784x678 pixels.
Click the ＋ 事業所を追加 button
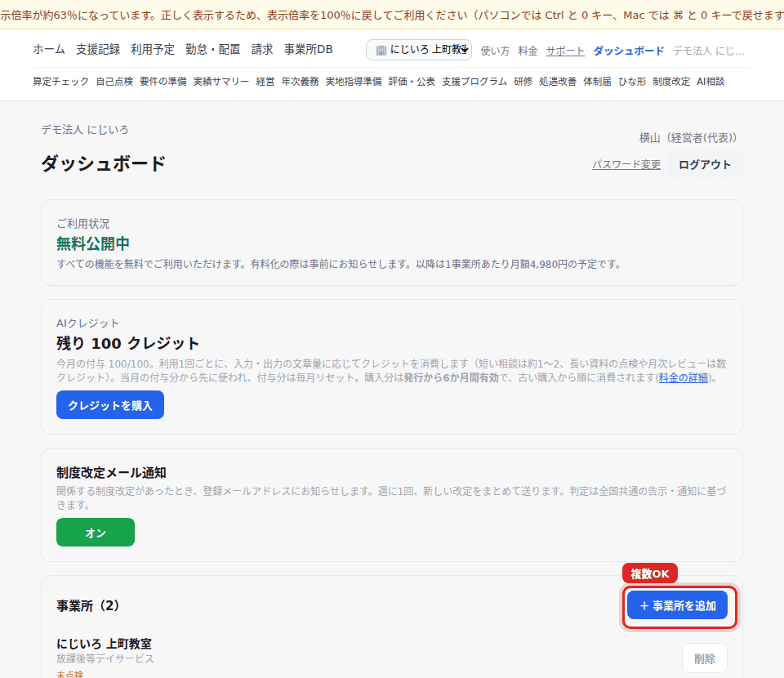click(678, 605)
